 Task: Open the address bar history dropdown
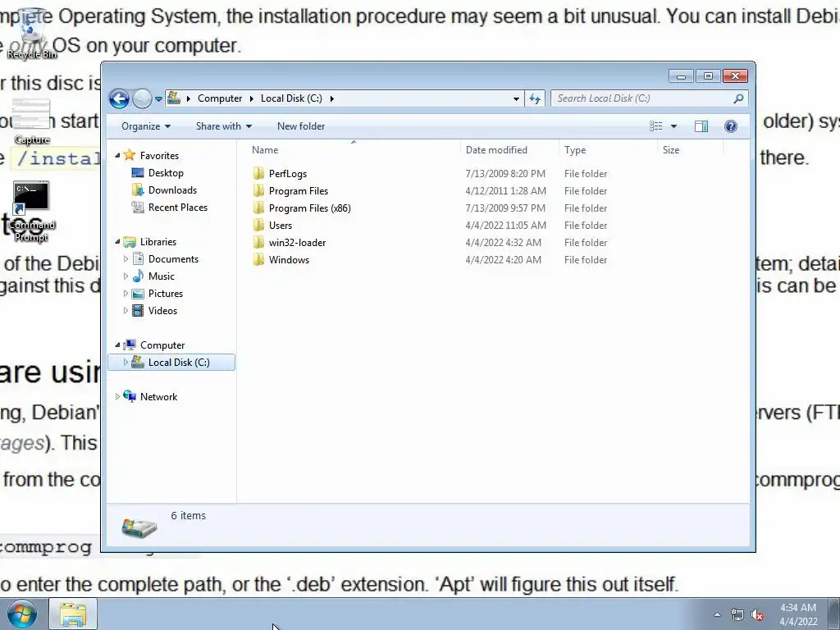point(516,98)
